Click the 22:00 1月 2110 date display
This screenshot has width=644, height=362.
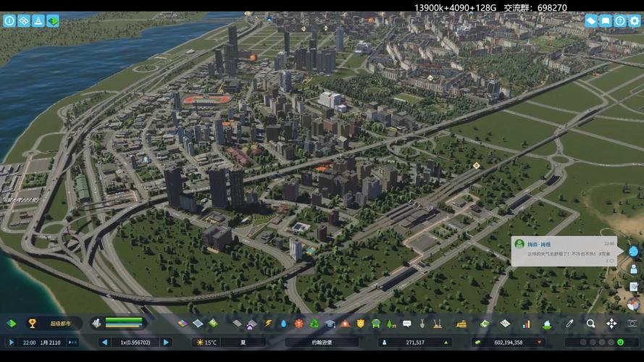pos(41,342)
